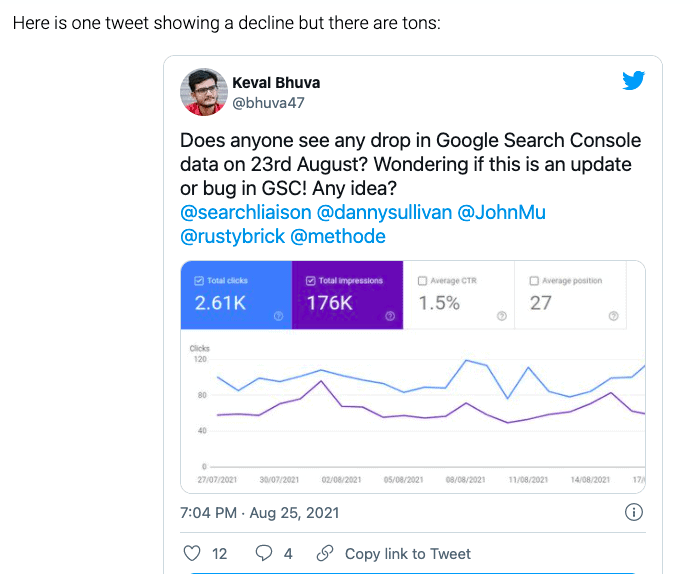Enable the Average position checkbox
The width and height of the screenshot is (693, 574).
point(533,281)
